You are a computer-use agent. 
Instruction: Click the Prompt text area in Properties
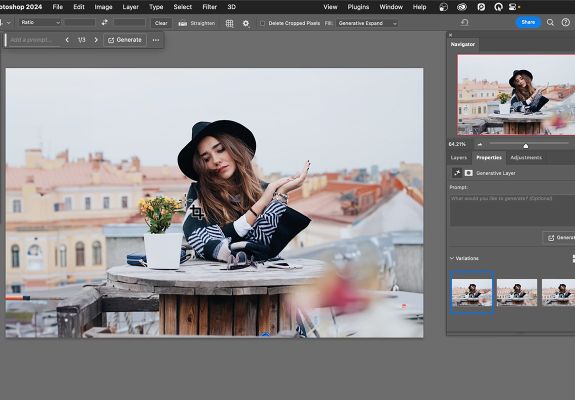click(x=512, y=210)
